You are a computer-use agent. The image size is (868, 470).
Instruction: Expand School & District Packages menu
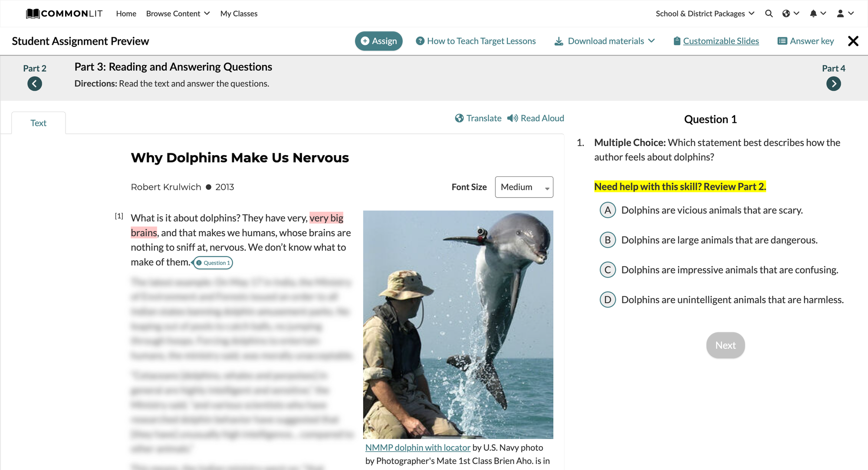point(705,13)
